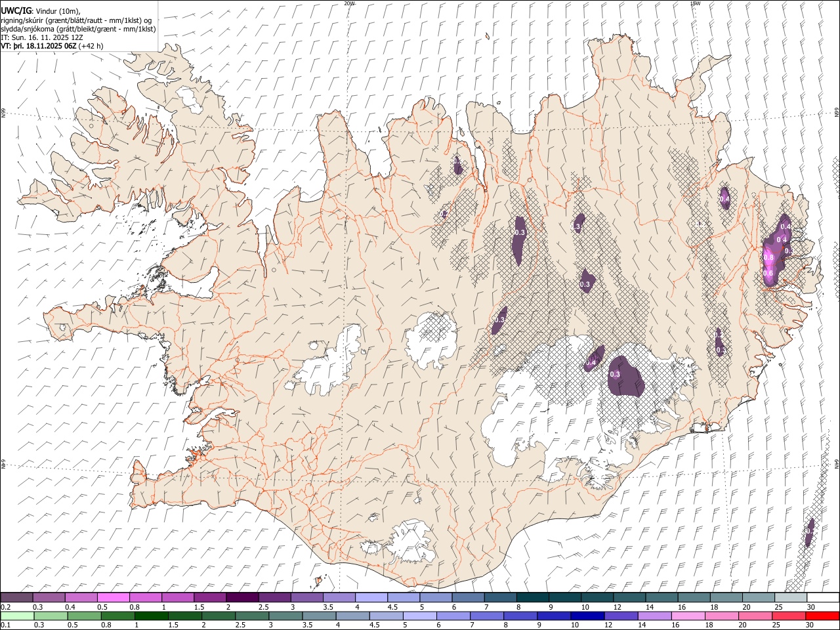The width and height of the screenshot is (840, 630).
Task: Click the purple snow patch offshore southeast
Action: pyautogui.click(x=809, y=532)
